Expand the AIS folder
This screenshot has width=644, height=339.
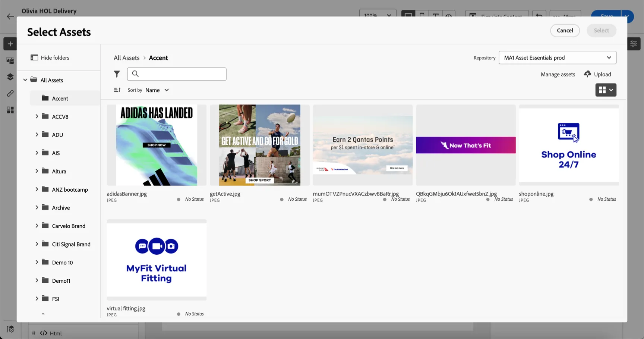(37, 153)
